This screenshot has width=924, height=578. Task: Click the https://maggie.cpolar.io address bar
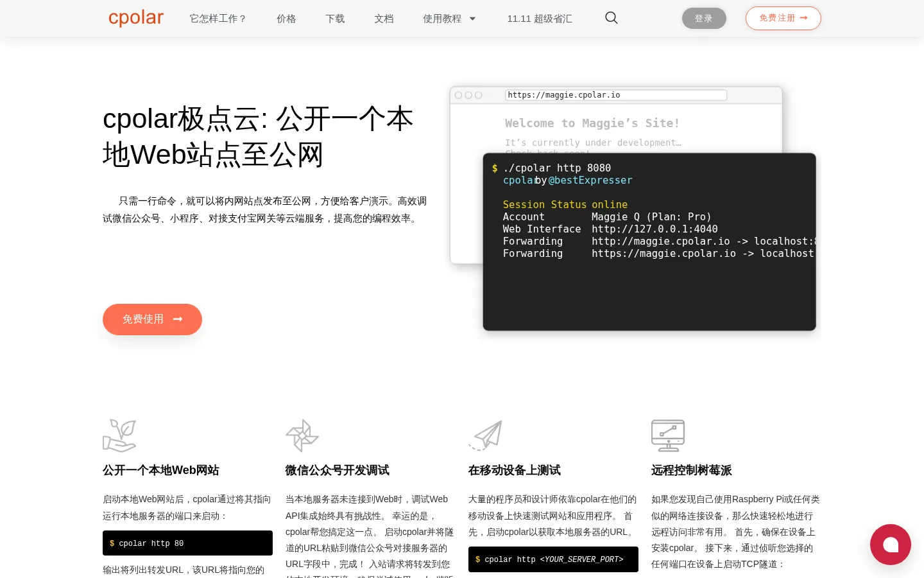616,95
